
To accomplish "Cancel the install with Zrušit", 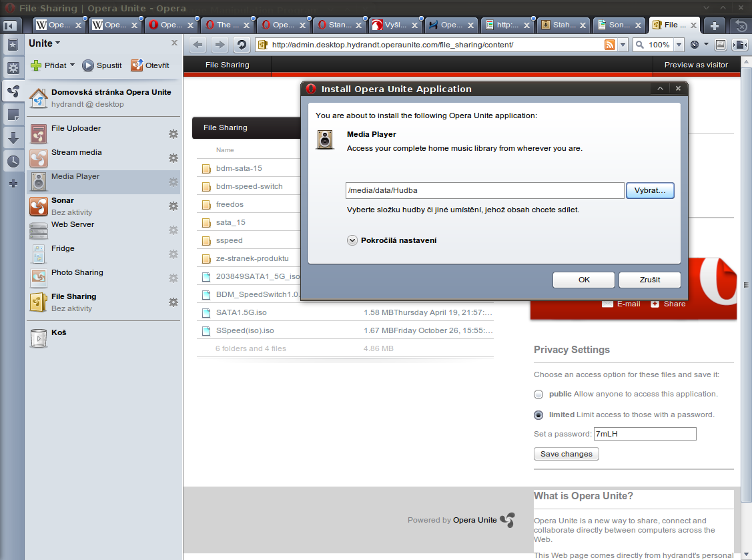I will coord(650,280).
